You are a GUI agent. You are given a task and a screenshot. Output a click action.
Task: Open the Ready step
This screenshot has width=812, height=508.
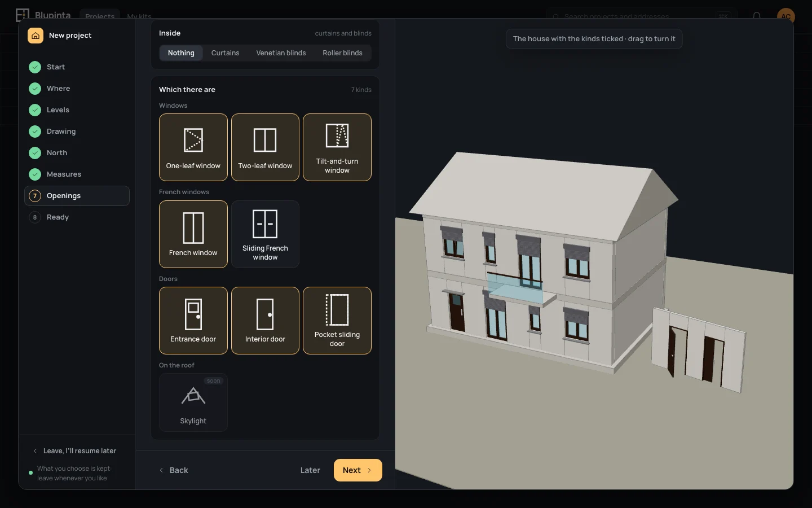[x=77, y=217]
